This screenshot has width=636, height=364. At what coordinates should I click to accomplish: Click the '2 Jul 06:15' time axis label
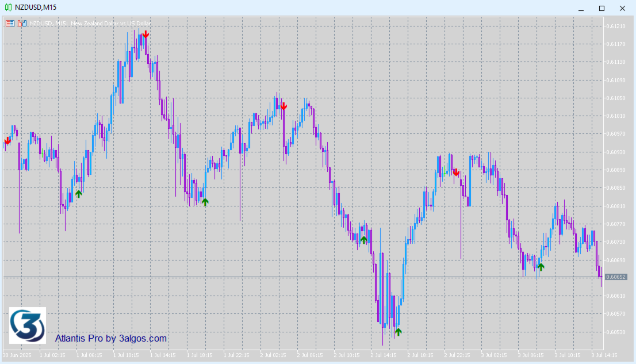click(x=310, y=355)
